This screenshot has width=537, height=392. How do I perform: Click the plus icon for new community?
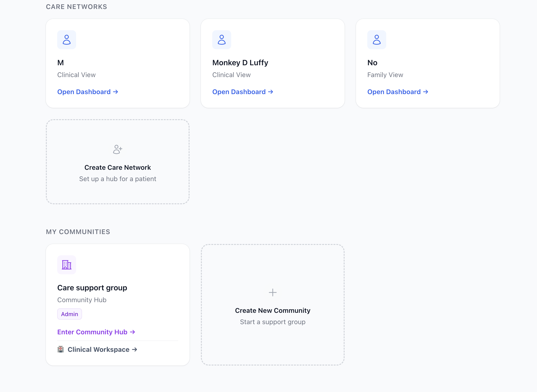[273, 292]
